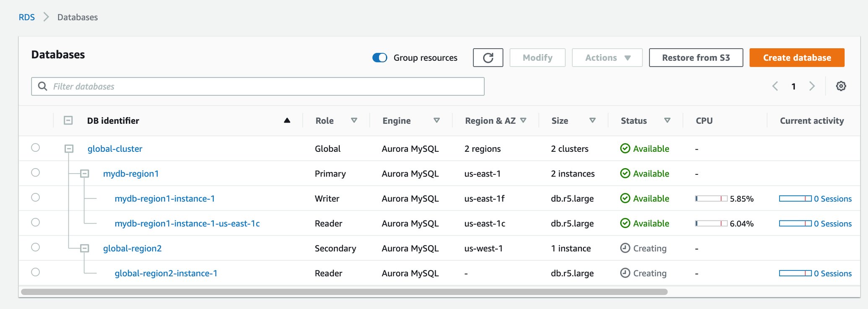868x309 pixels.
Task: Click the Restore from S3 button
Action: tap(696, 57)
